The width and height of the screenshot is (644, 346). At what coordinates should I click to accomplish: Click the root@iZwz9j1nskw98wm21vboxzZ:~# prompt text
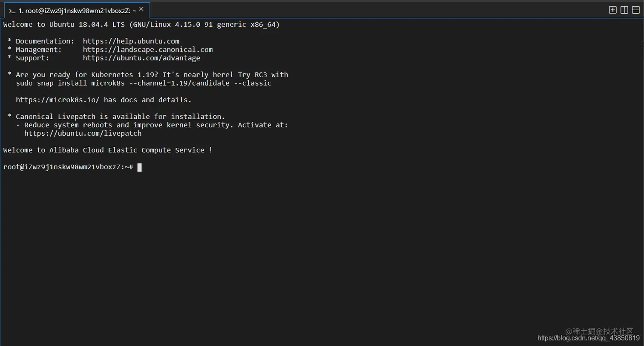68,167
